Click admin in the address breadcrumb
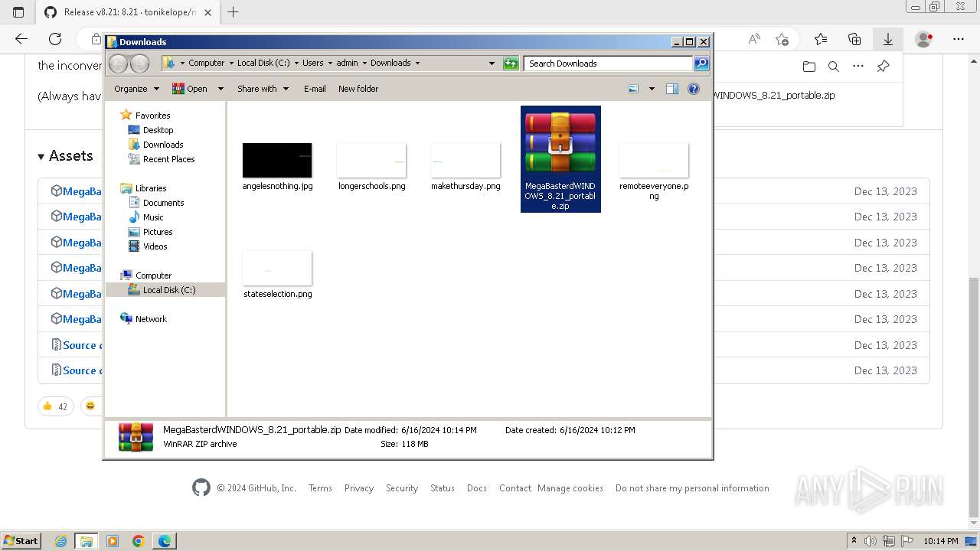Screen dimensions: 980x551 347,63
